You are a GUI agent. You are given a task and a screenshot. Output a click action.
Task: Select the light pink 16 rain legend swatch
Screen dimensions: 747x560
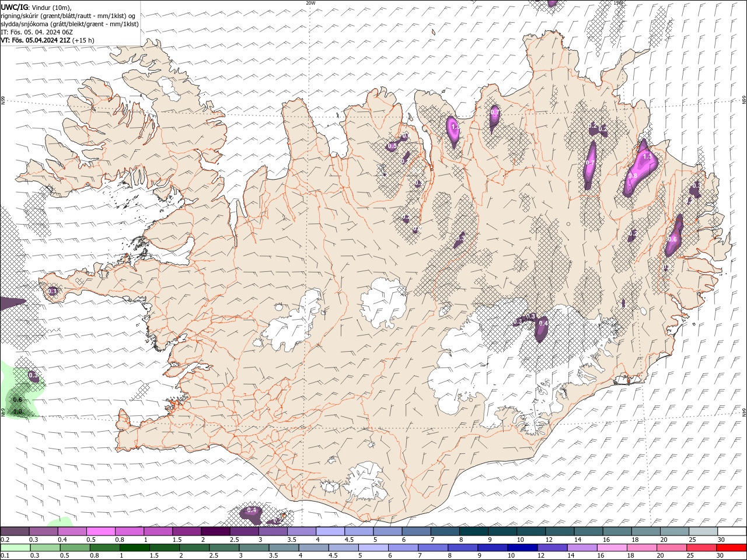click(612, 548)
